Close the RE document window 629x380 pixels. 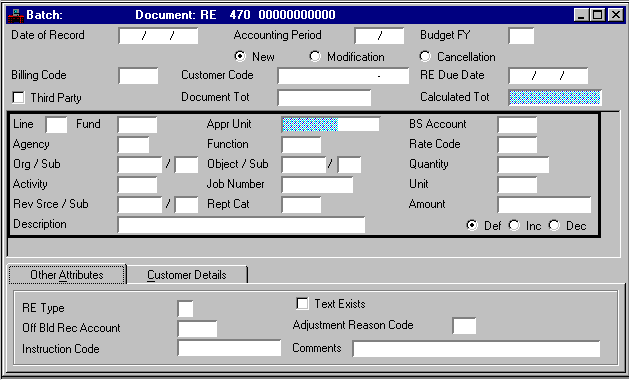(615, 15)
